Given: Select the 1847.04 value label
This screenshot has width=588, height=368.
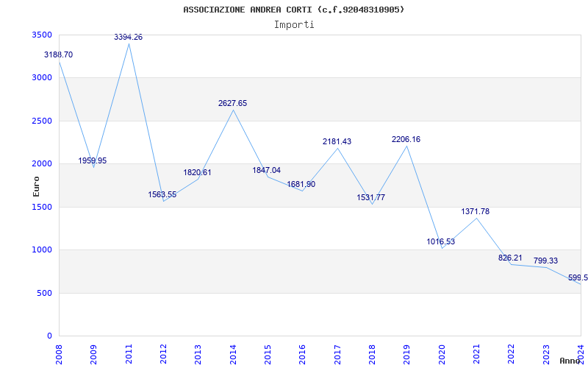Looking at the screenshot, I should [267, 170].
